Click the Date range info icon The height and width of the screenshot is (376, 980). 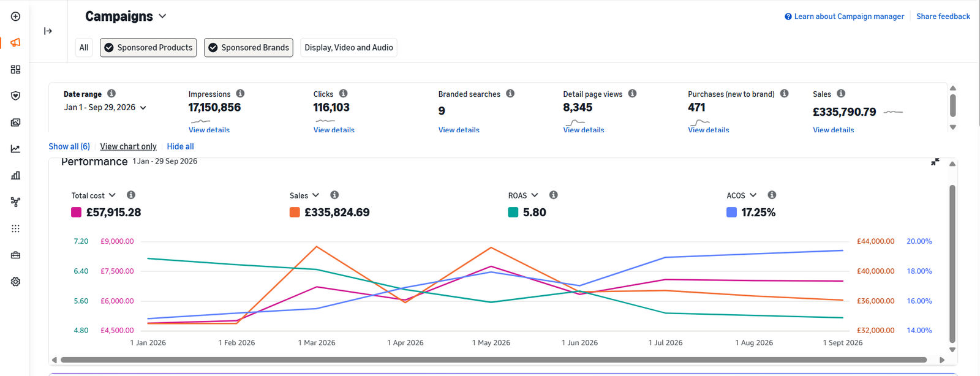click(x=111, y=93)
